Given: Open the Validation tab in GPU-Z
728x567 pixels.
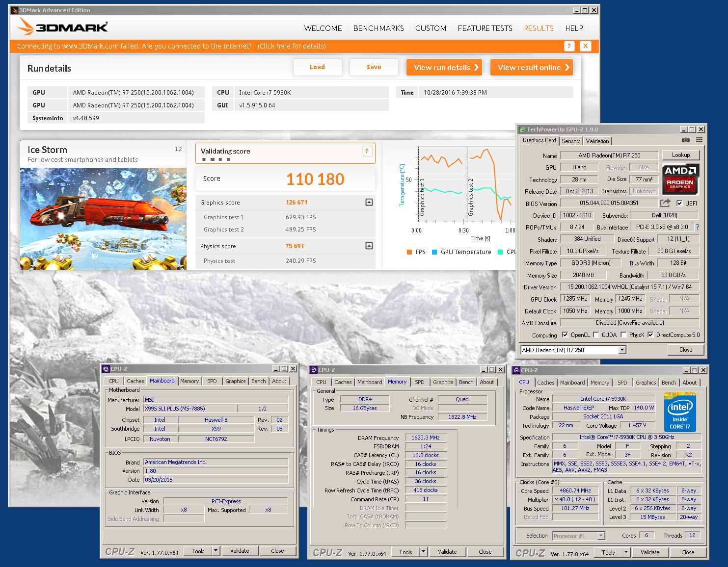Looking at the screenshot, I should pos(597,141).
